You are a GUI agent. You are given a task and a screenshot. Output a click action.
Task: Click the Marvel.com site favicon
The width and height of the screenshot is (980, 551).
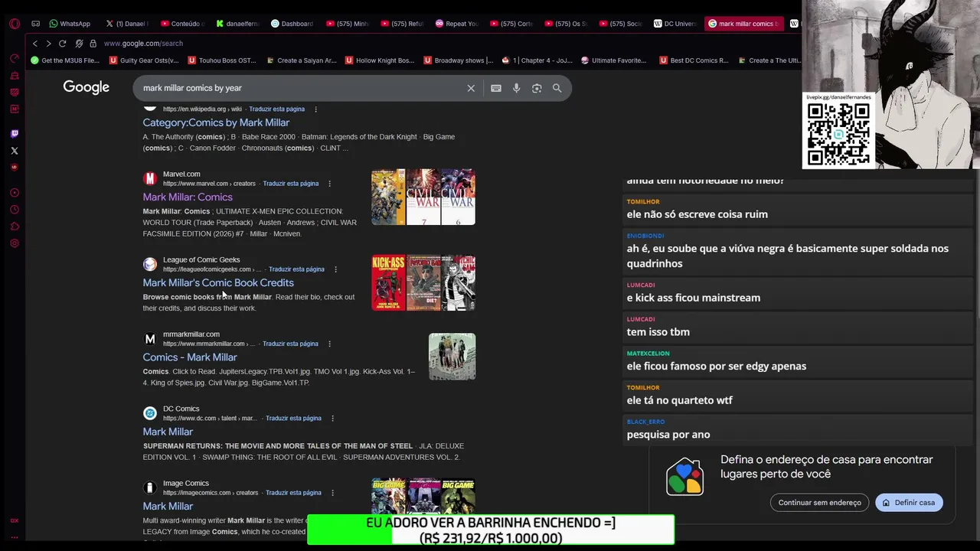pos(150,178)
